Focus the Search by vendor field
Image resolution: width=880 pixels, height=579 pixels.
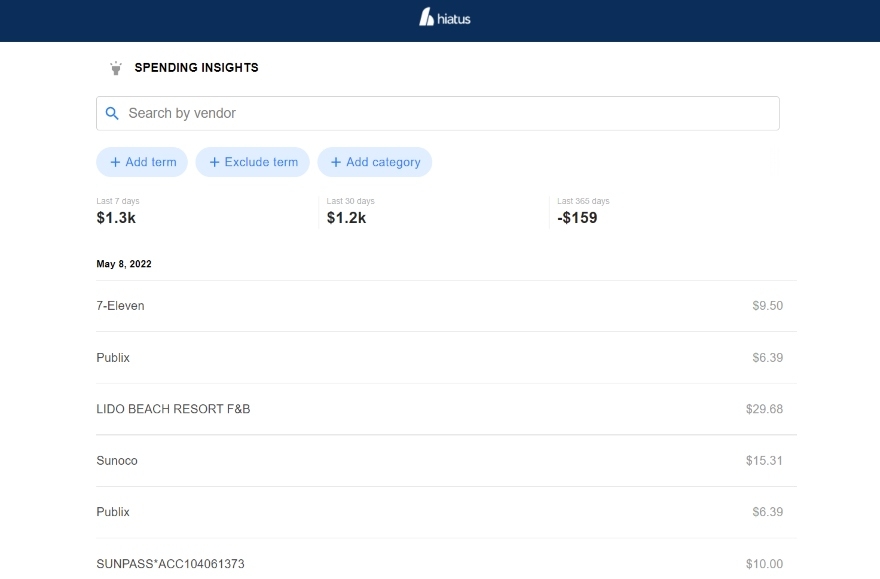pos(438,113)
